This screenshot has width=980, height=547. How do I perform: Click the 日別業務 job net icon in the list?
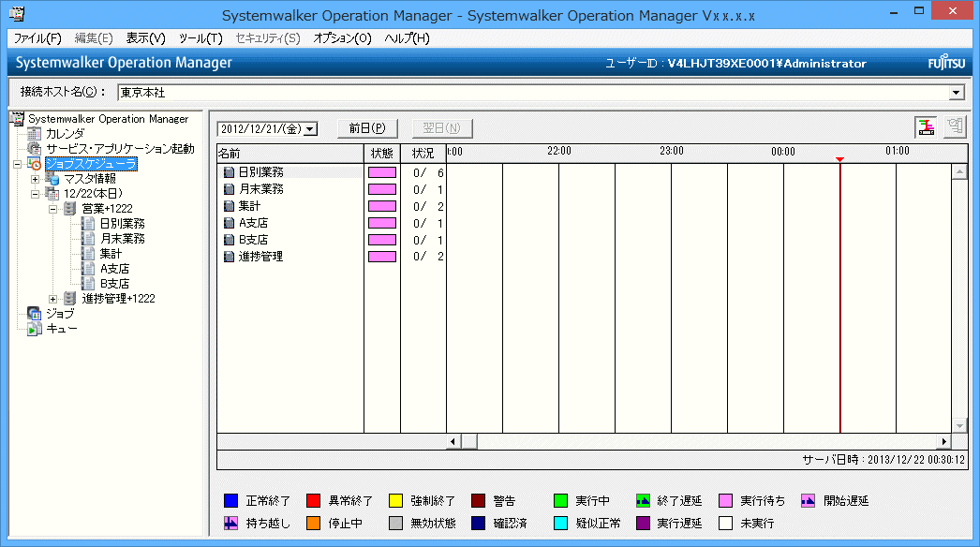coord(228,172)
